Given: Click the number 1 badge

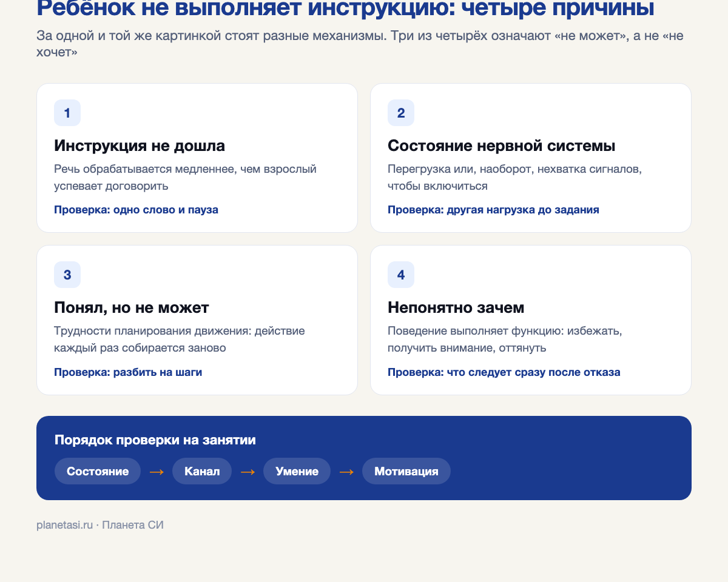Looking at the screenshot, I should coord(67,113).
